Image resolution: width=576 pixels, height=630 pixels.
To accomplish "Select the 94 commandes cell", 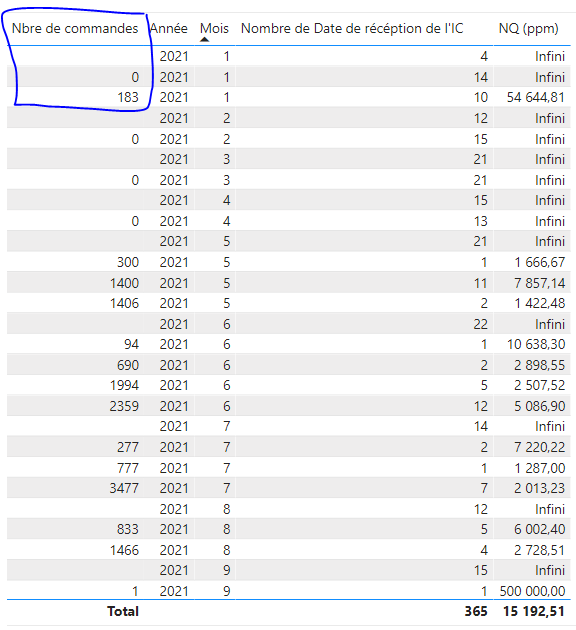I will point(131,344).
